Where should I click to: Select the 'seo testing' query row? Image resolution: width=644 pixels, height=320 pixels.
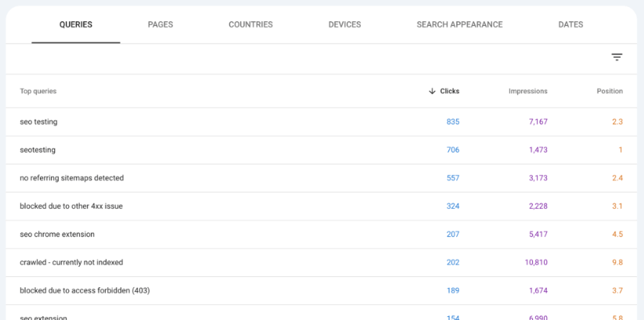38,122
